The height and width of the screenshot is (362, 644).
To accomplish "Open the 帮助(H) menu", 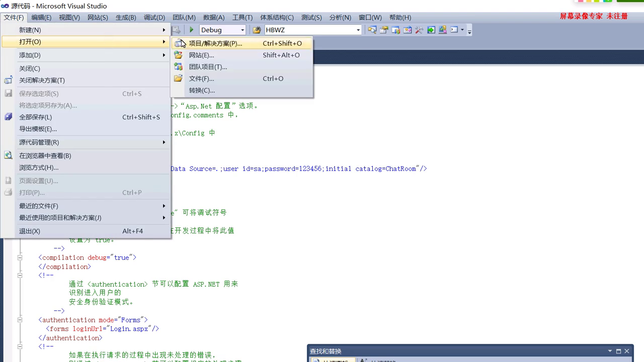I will coord(400,18).
